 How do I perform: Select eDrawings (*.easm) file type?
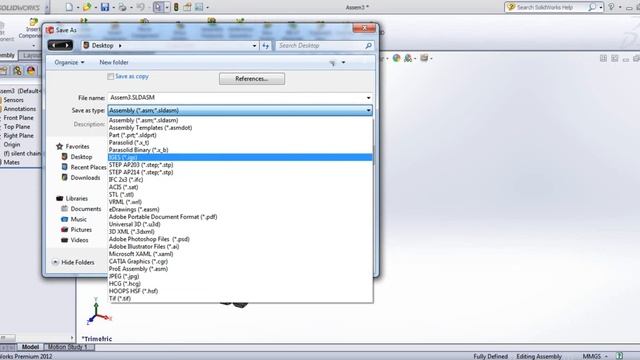coord(240,209)
